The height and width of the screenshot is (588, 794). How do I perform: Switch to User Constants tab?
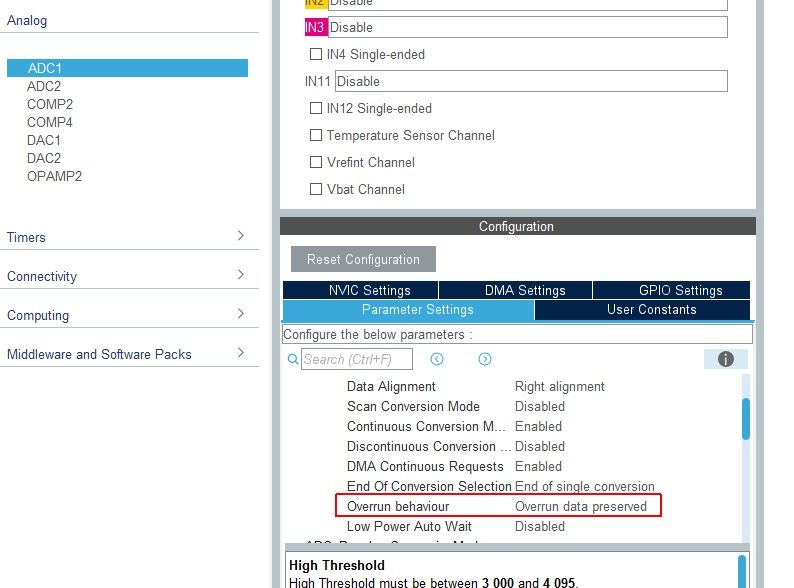642,310
